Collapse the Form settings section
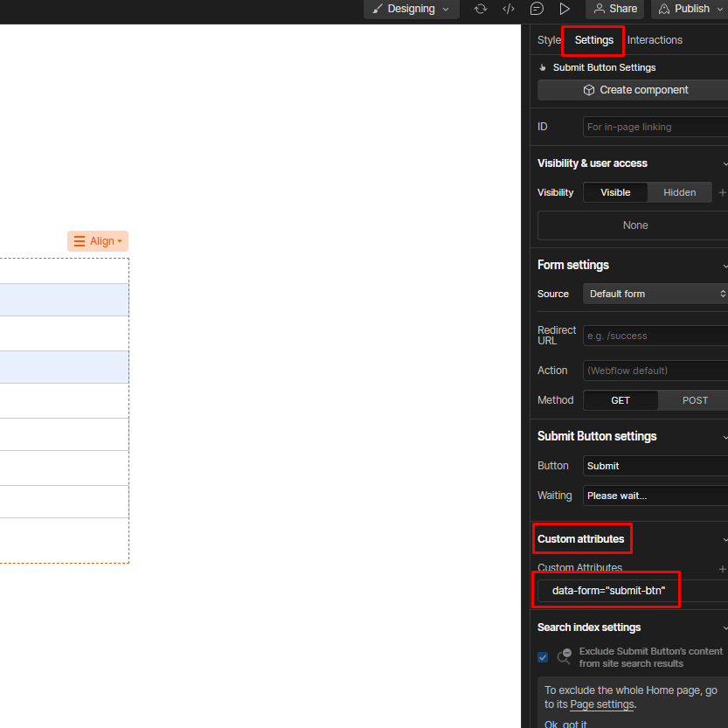This screenshot has width=728, height=728. click(x=725, y=266)
